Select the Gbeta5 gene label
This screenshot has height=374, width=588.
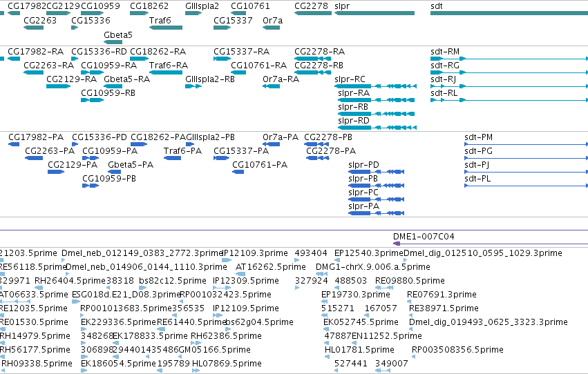point(117,35)
